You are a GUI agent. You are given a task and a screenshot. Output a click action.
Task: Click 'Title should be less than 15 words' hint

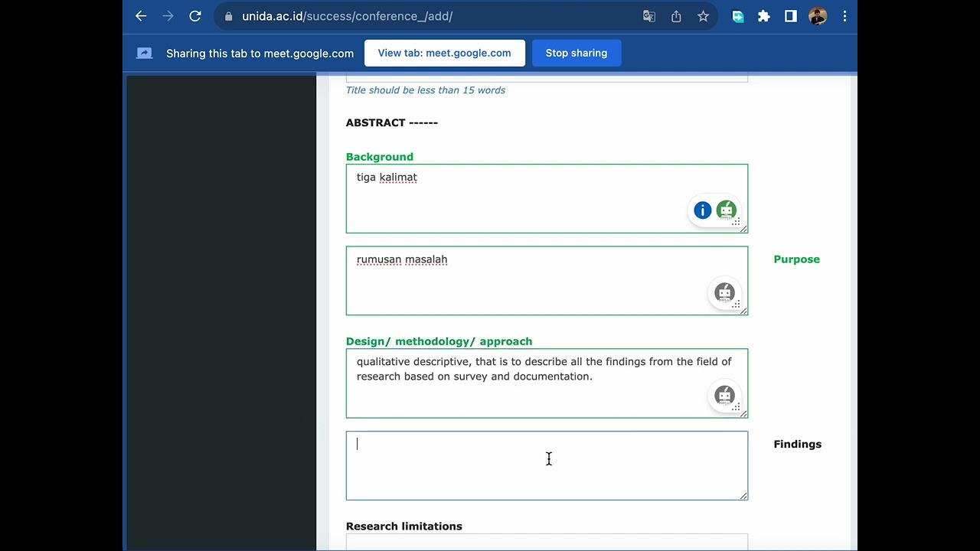[x=426, y=90]
